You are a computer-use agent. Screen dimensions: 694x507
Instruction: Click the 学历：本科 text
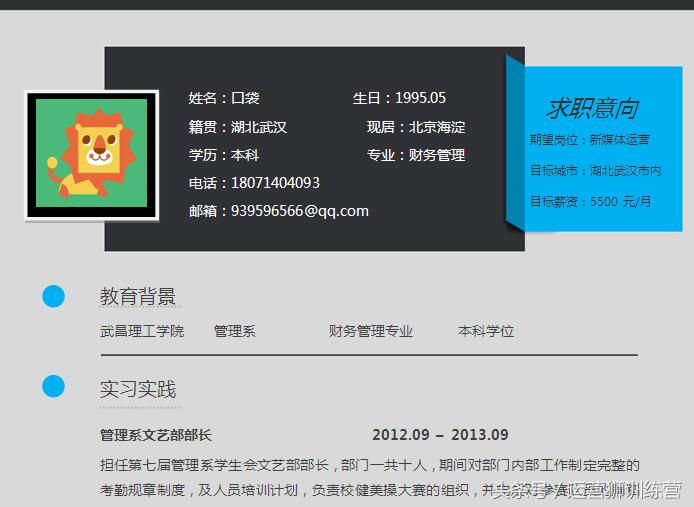[x=224, y=155]
